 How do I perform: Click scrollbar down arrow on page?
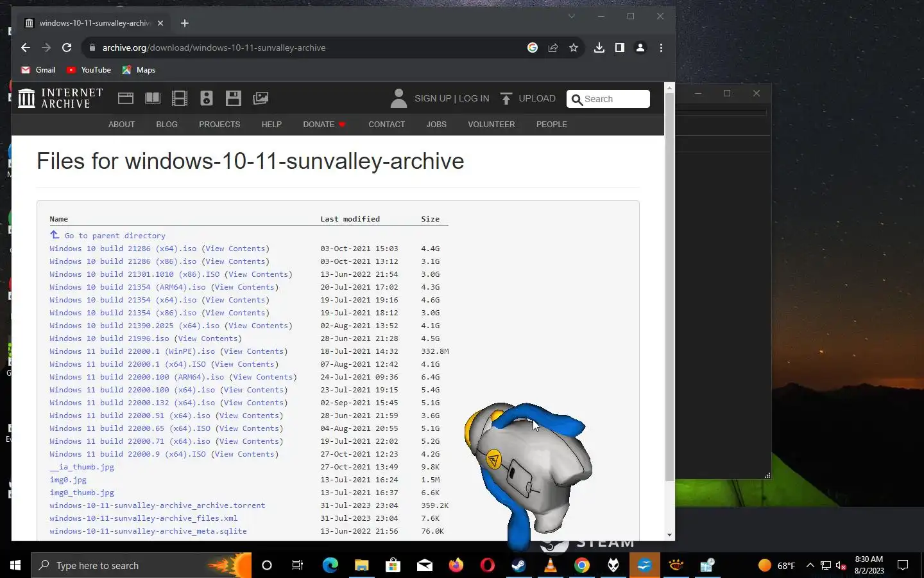[670, 535]
